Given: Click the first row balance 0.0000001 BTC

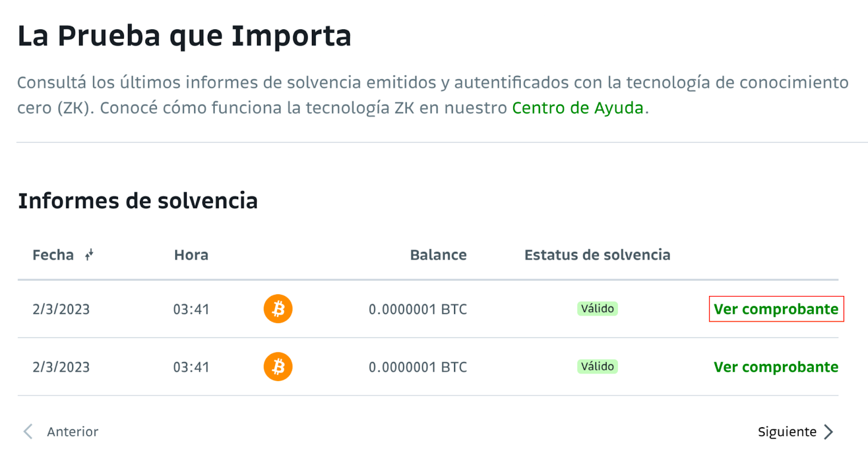Looking at the screenshot, I should click(x=418, y=309).
